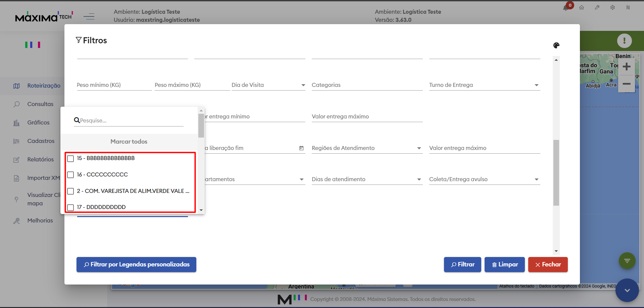This screenshot has height=308, width=644.
Task: Click Valor entrega máximo beside Regiões de Atendimento
Action: click(485, 148)
